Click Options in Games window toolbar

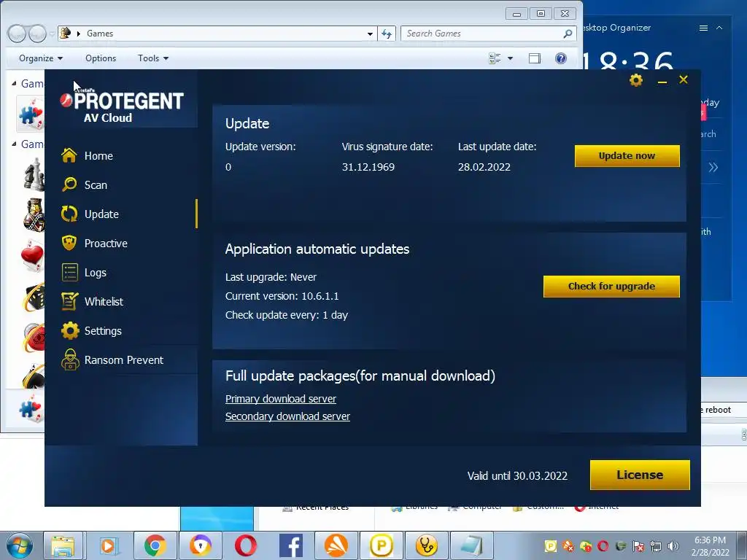101,58
